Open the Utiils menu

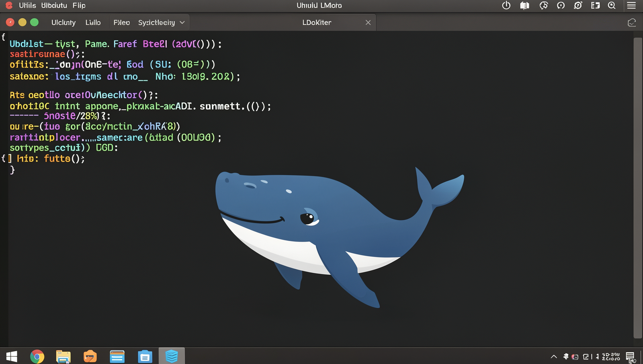tap(27, 5)
